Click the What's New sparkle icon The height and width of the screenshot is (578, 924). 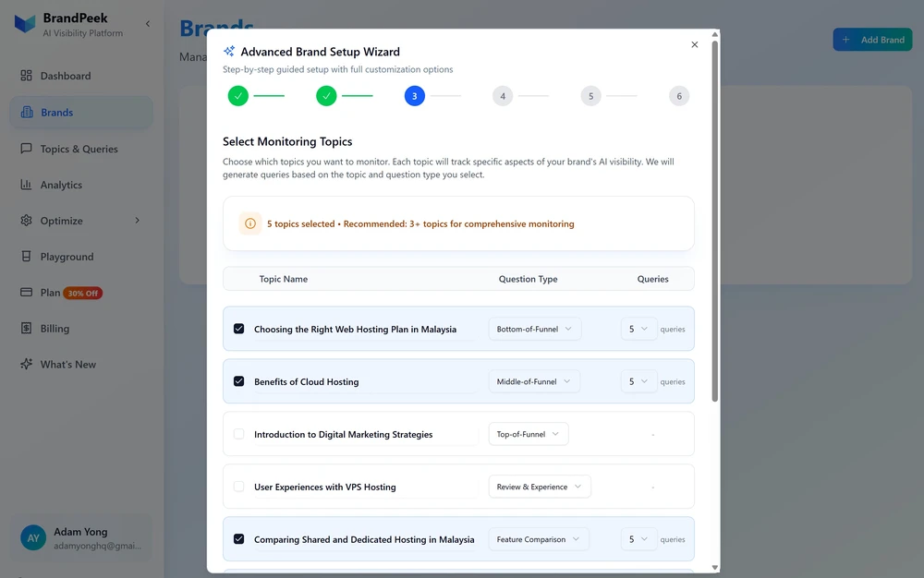[x=26, y=364]
